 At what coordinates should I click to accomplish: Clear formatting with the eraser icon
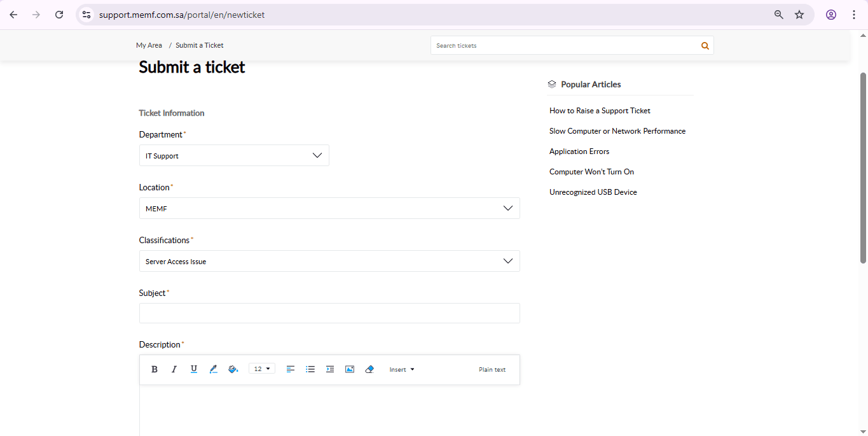pos(369,369)
